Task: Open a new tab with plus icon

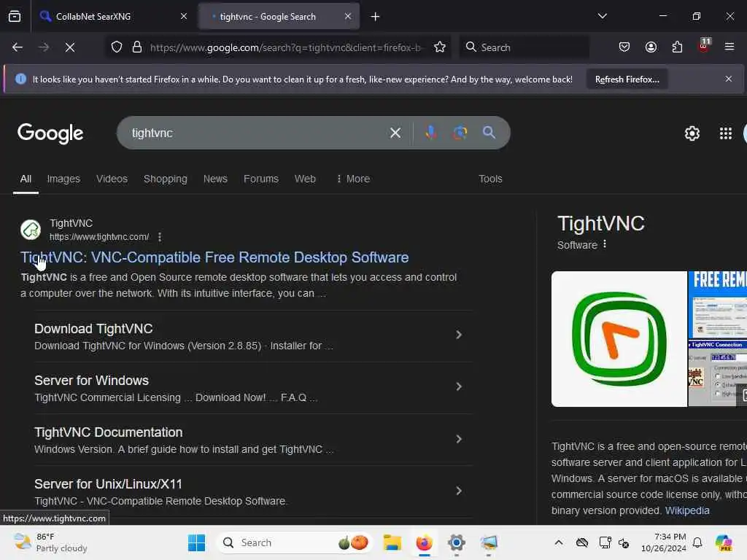Action: point(376,17)
